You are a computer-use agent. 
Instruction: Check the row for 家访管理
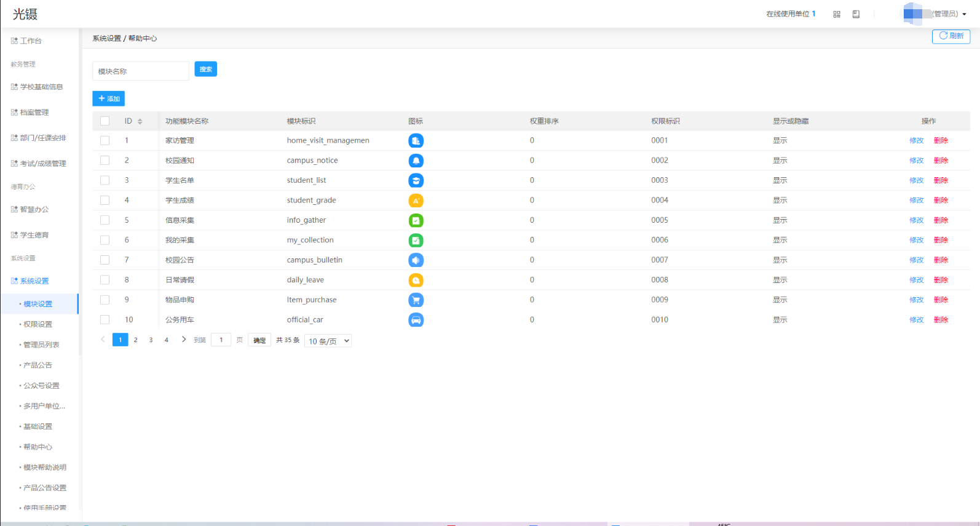[x=105, y=141]
